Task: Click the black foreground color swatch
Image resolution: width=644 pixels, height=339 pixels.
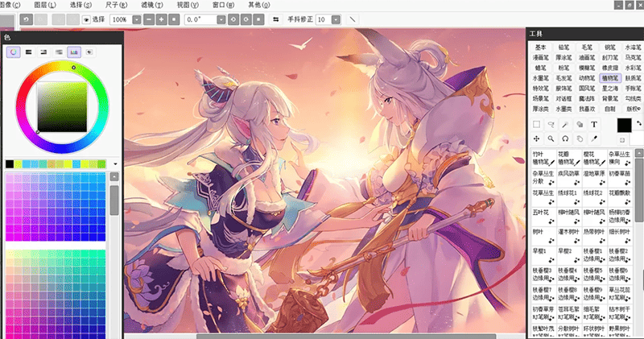Action: (x=625, y=126)
